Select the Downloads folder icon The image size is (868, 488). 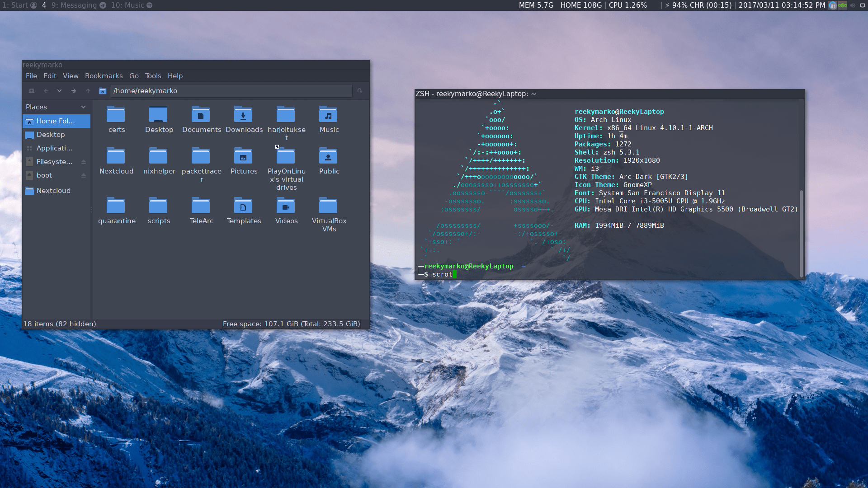pyautogui.click(x=244, y=115)
